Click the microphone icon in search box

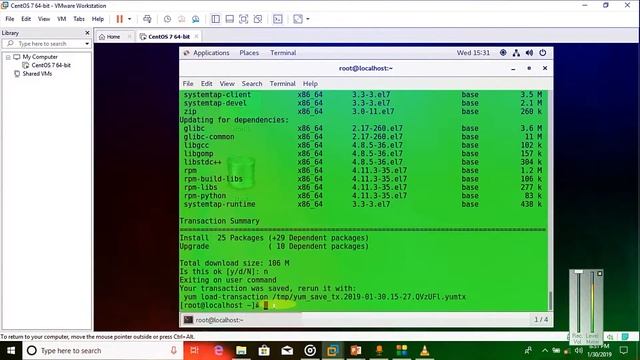click(173, 350)
